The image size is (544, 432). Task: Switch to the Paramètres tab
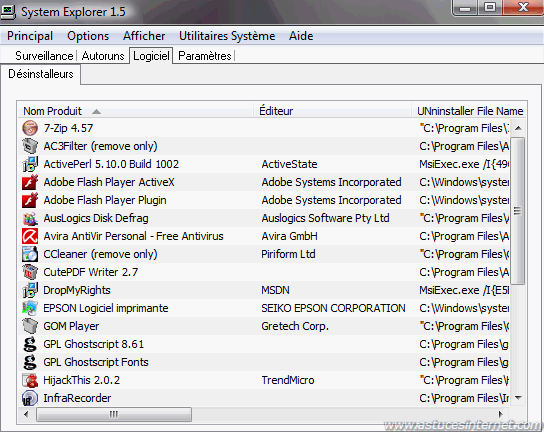point(205,56)
